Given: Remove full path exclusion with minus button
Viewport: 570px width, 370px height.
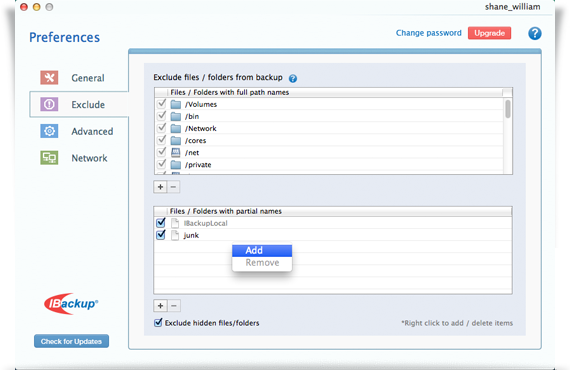Looking at the screenshot, I should click(x=173, y=187).
